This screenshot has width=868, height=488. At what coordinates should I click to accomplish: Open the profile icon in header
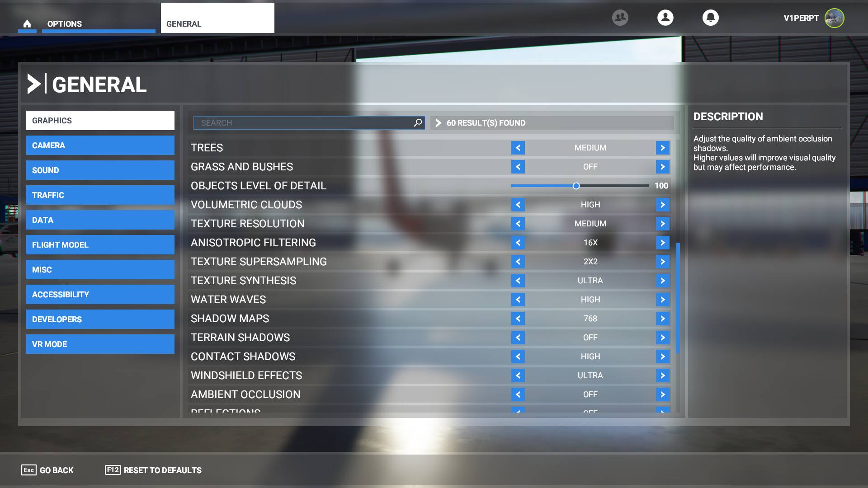tap(665, 18)
